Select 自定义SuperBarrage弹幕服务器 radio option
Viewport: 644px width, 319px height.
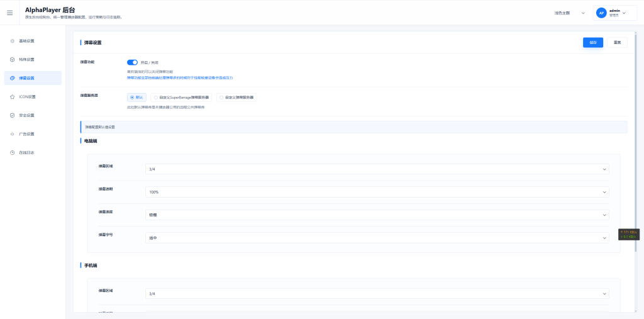181,98
